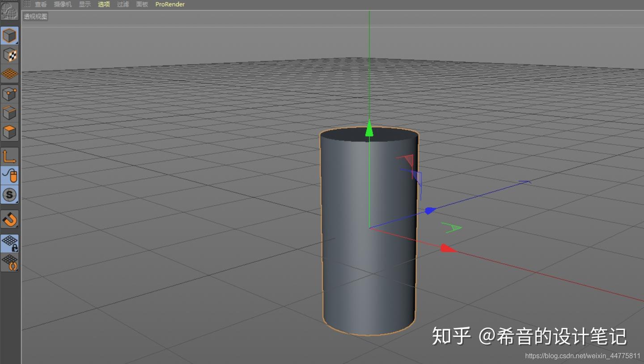Toggle the Snap magnet icon

tap(9, 219)
